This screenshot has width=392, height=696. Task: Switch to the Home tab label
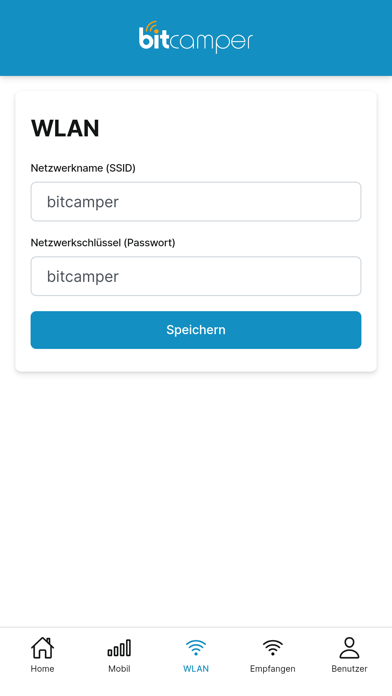42,668
